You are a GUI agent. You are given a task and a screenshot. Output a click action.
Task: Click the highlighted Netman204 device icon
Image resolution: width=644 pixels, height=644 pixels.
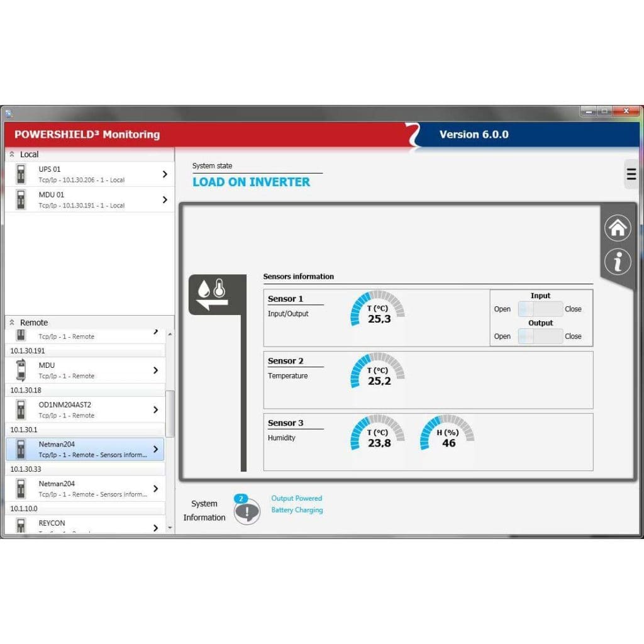coord(21,449)
